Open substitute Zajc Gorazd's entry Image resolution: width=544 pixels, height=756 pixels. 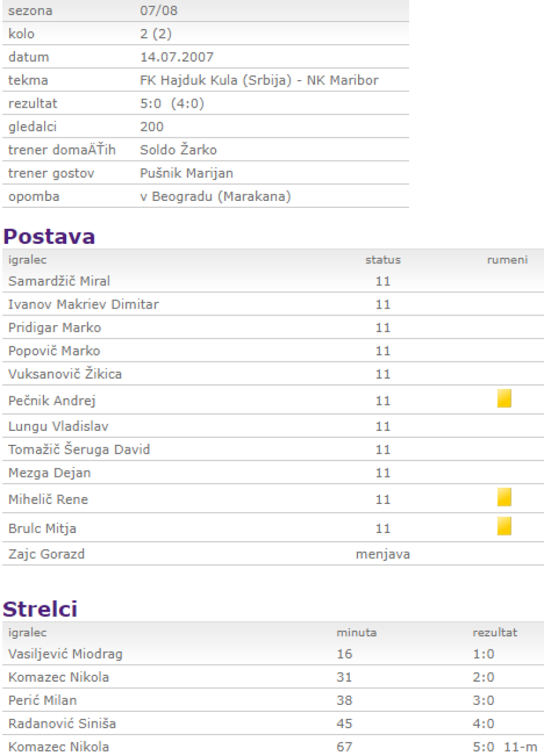(x=47, y=554)
